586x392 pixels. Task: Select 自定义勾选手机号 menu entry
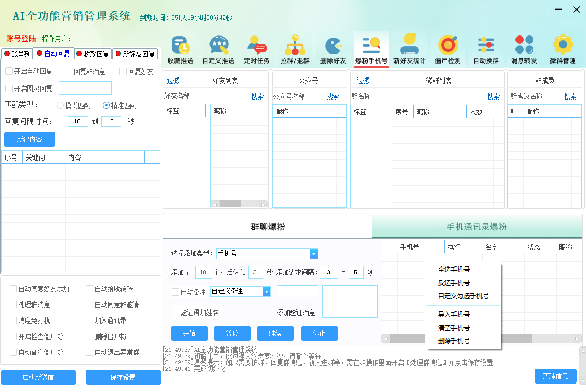pyautogui.click(x=463, y=296)
